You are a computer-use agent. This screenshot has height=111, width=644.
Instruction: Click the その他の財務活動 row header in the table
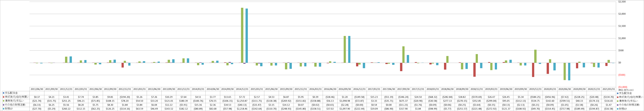pyautogui.click(x=16, y=105)
